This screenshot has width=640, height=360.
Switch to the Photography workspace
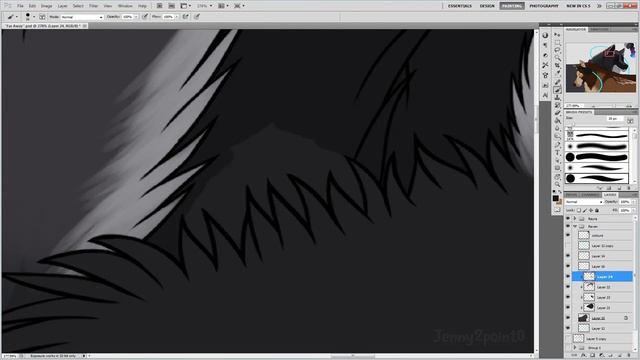(x=544, y=6)
